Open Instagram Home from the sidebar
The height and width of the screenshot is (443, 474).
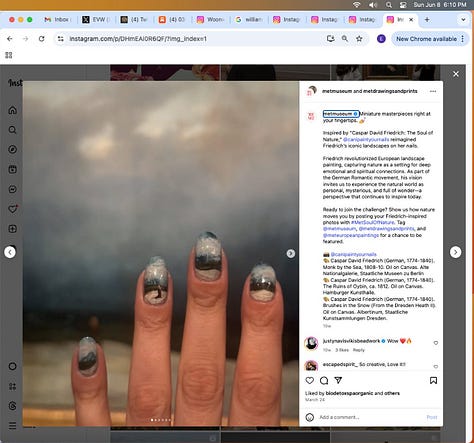tap(12, 110)
